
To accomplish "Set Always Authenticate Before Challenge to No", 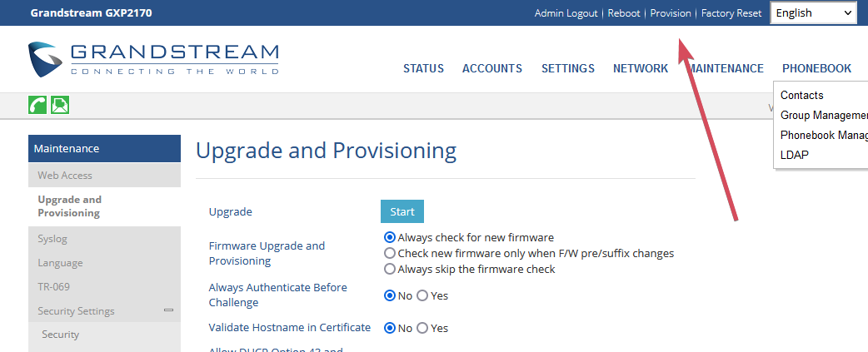I will pyautogui.click(x=390, y=295).
